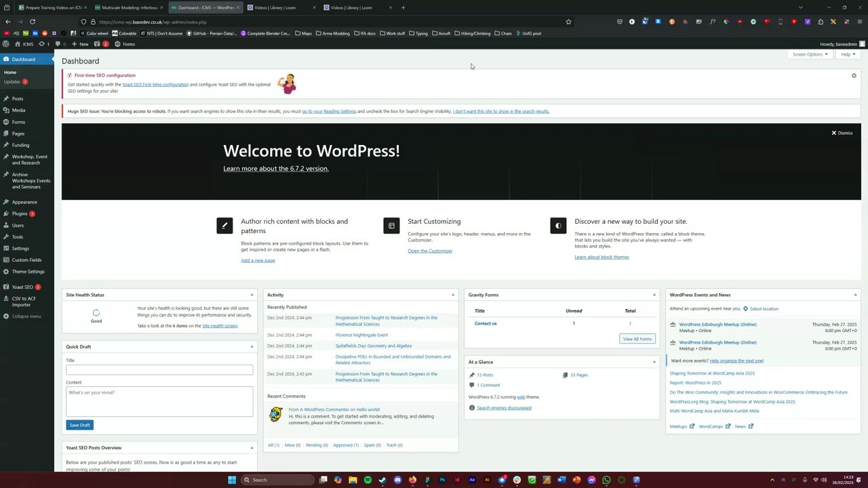Open the Customizer link
The height and width of the screenshot is (488, 868).
point(430,251)
